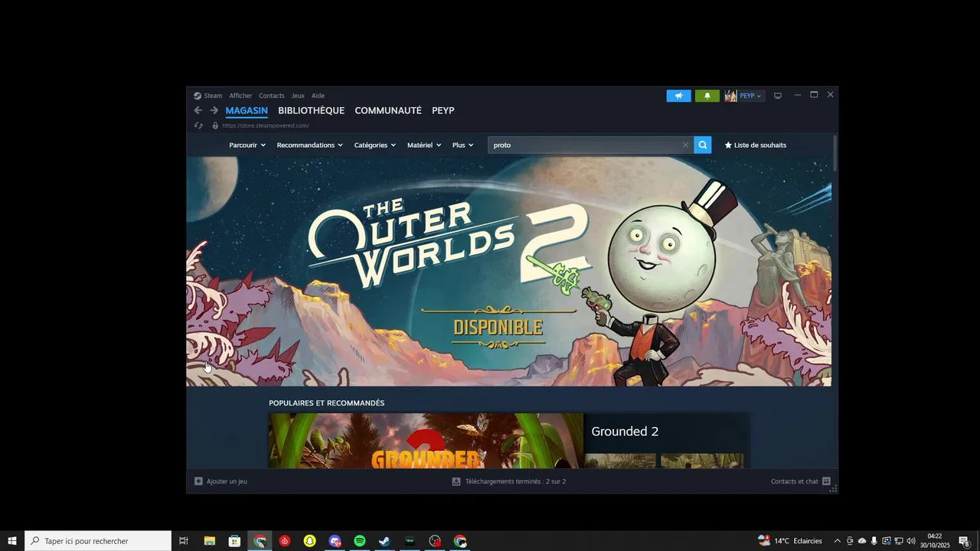
Task: Switch to the MAGASIN tab
Action: pos(247,110)
